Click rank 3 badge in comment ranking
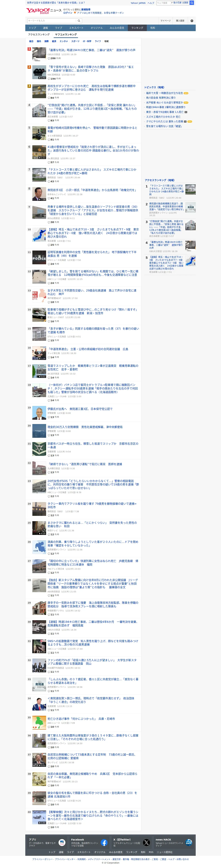This screenshot has width=221, height=868. (x=29, y=86)
